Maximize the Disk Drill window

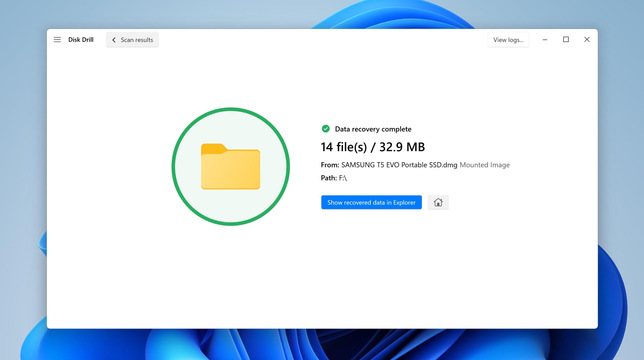click(566, 39)
